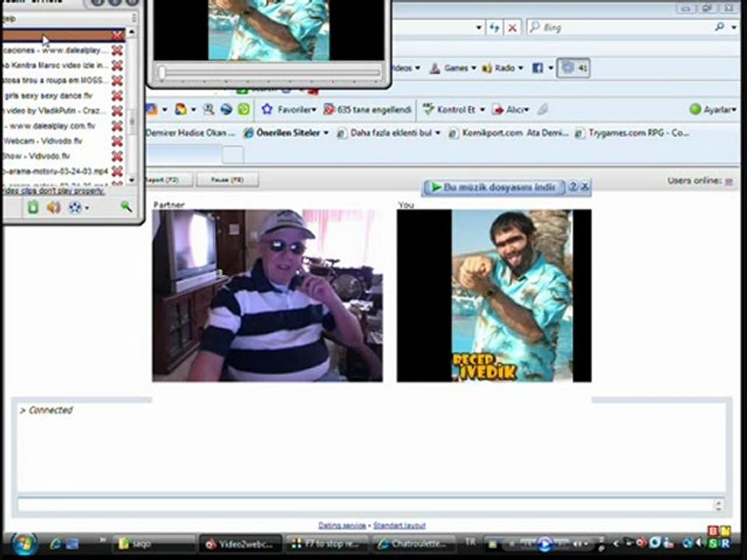Click the green magnifier icon in Video2Webcam
The width and height of the screenshot is (747, 560).
[x=126, y=206]
